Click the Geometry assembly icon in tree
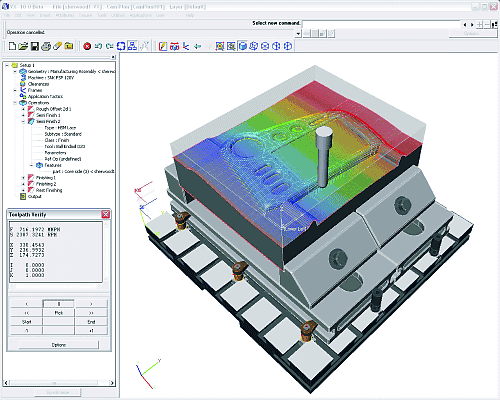Viewport: 500px width, 400px height. tap(23, 71)
